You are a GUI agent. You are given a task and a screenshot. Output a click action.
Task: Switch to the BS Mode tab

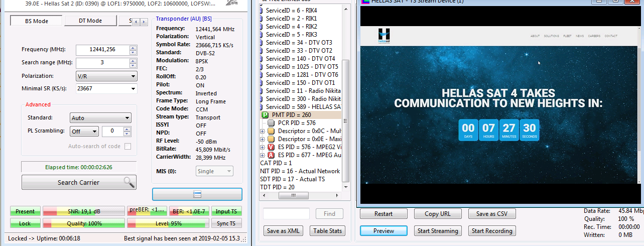click(x=37, y=21)
